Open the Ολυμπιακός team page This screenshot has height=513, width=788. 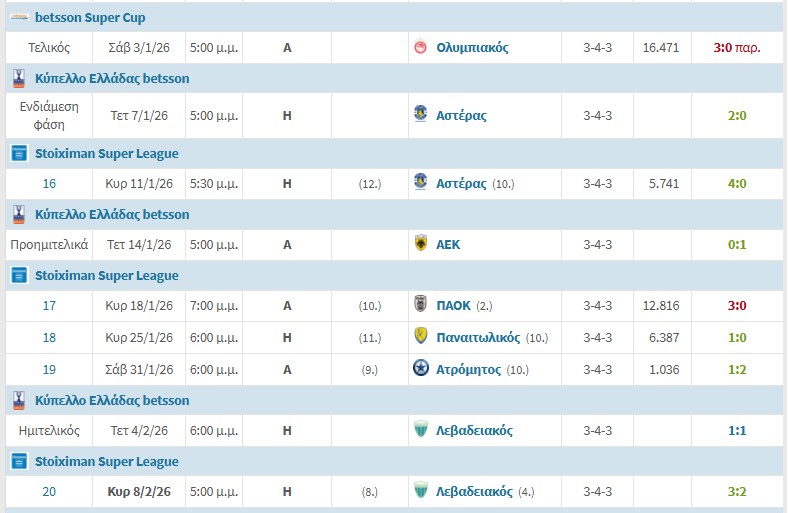(x=472, y=47)
